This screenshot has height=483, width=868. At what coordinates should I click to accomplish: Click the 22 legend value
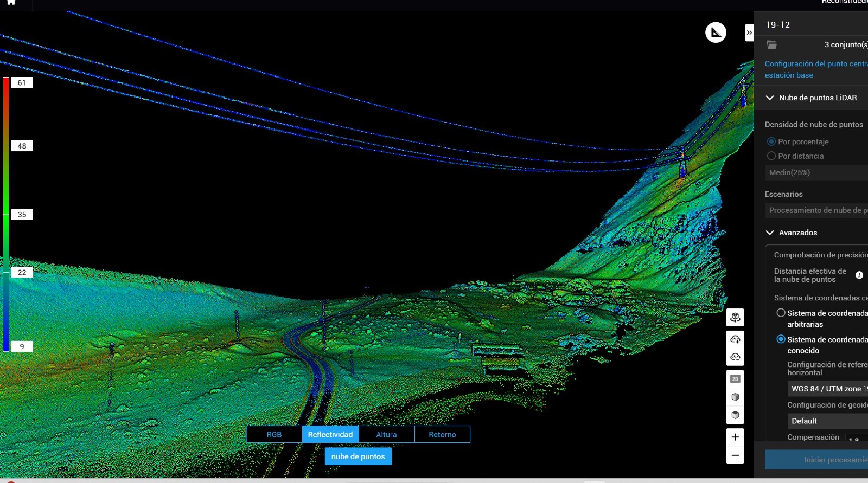22,272
